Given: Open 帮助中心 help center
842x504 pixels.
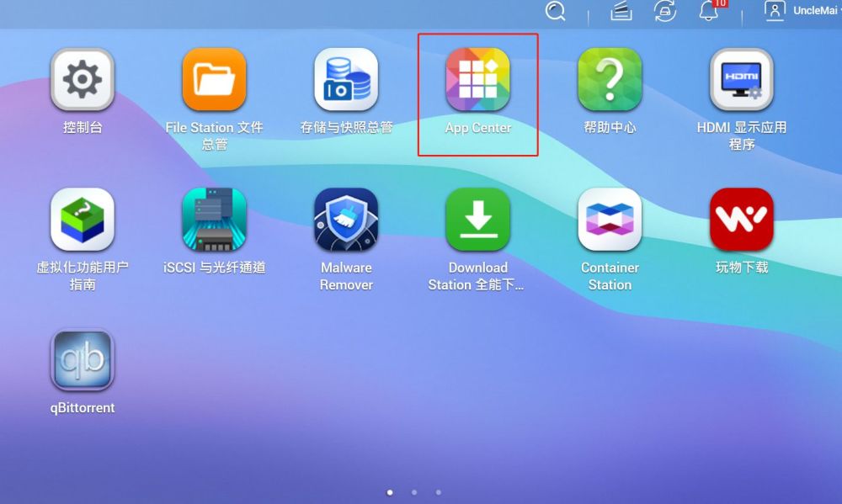Looking at the screenshot, I should point(610,79).
